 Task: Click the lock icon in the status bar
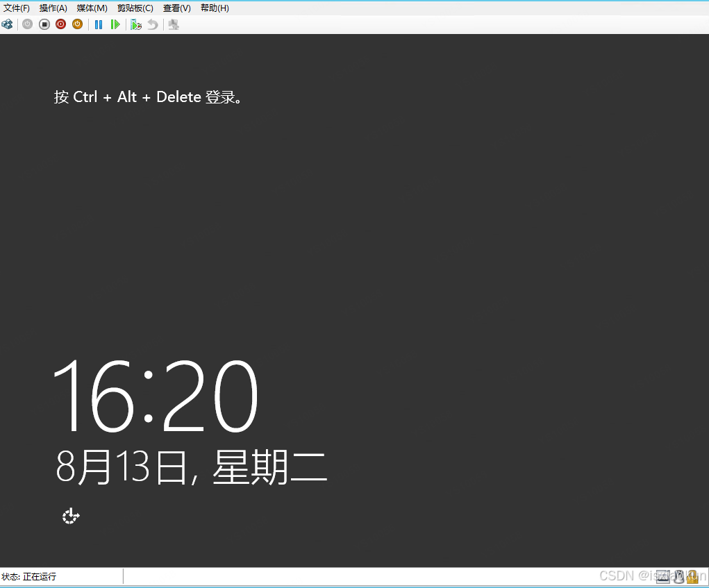pyautogui.click(x=692, y=576)
